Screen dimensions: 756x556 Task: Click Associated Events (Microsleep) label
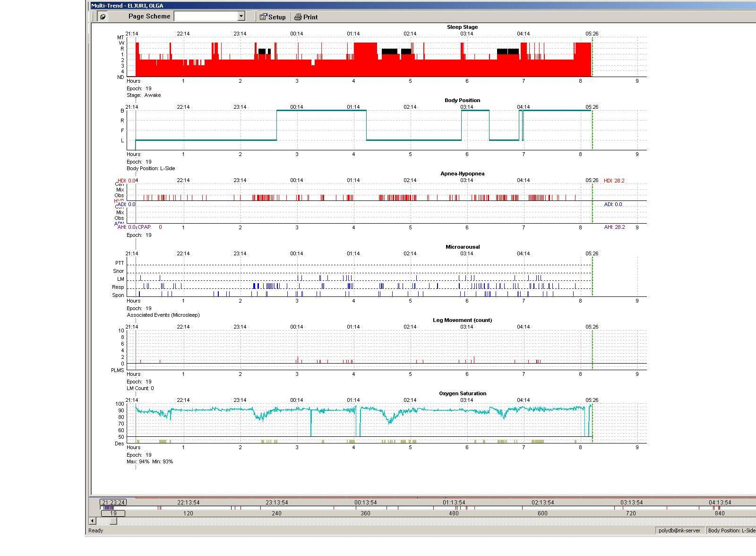[163, 315]
